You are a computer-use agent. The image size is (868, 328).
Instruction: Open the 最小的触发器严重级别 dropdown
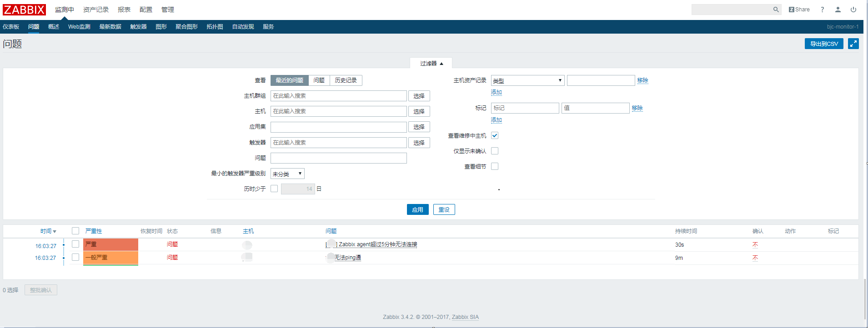click(287, 174)
